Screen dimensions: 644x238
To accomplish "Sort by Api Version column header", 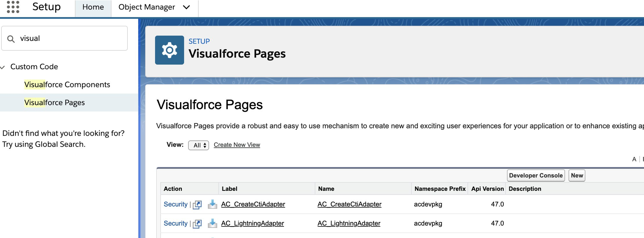I will coord(487,189).
